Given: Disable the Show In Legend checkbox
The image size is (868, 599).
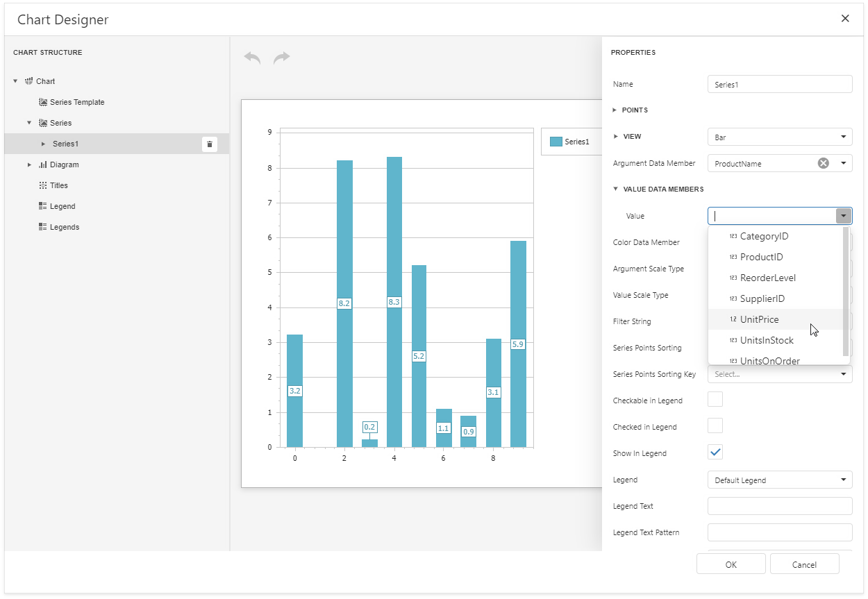Looking at the screenshot, I should [x=715, y=452].
